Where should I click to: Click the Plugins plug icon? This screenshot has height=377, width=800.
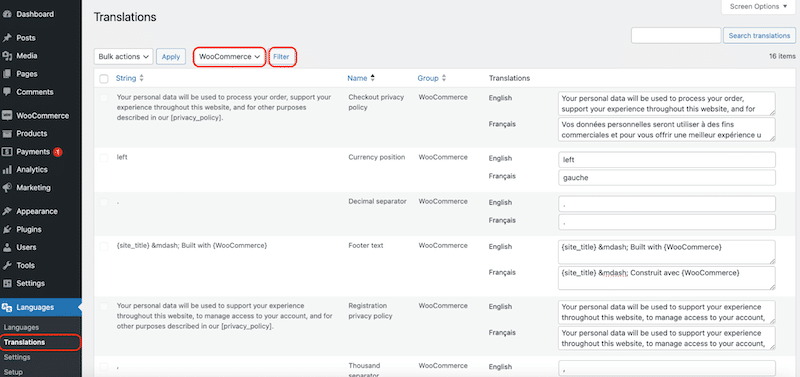[x=7, y=230]
